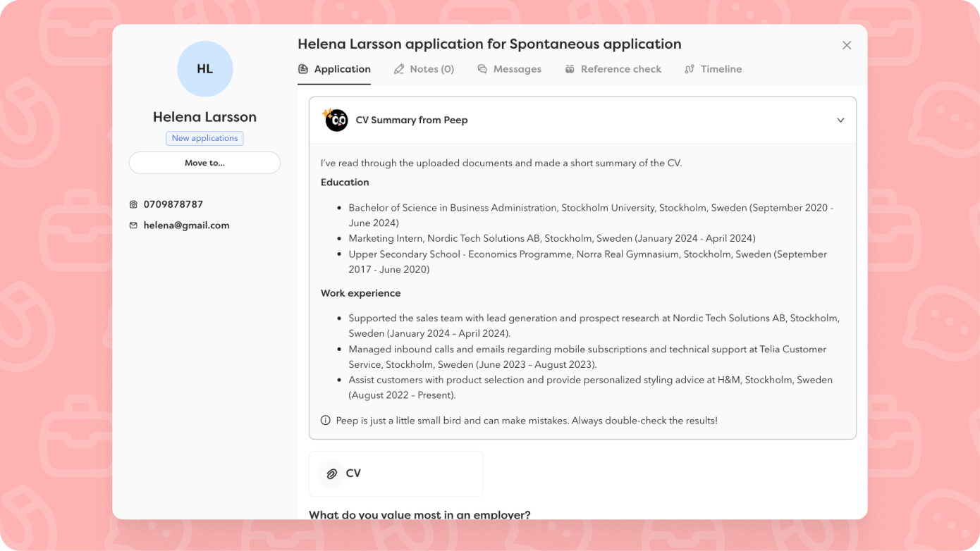Open the CV attachment card
The height and width of the screenshot is (551, 980).
tap(396, 473)
